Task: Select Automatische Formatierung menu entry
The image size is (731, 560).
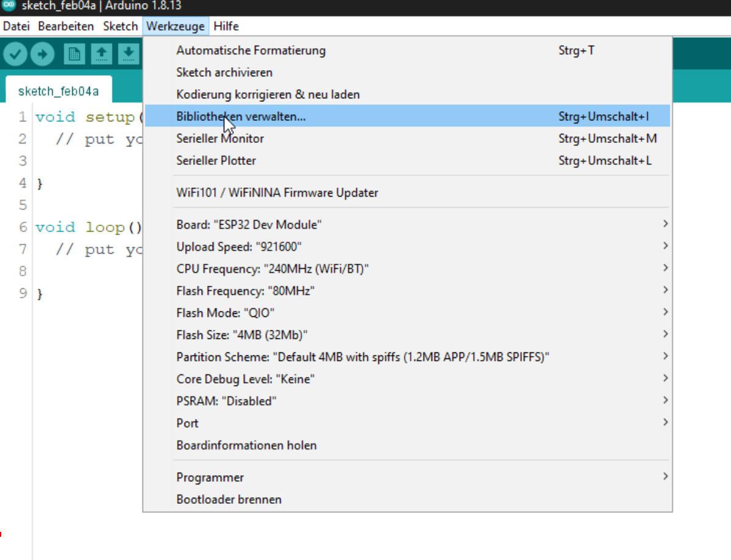Action: [251, 50]
